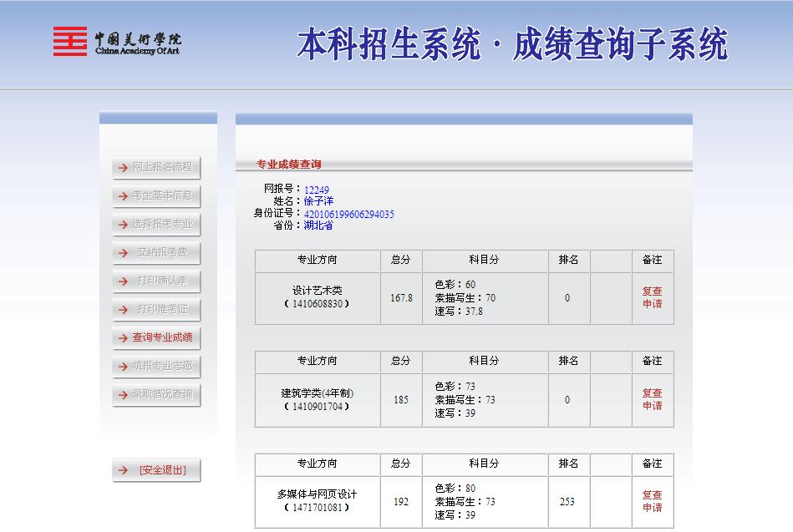Image resolution: width=793 pixels, height=532 pixels.
Task: Click the arrow icon beside 录取情况查询
Action: (123, 394)
